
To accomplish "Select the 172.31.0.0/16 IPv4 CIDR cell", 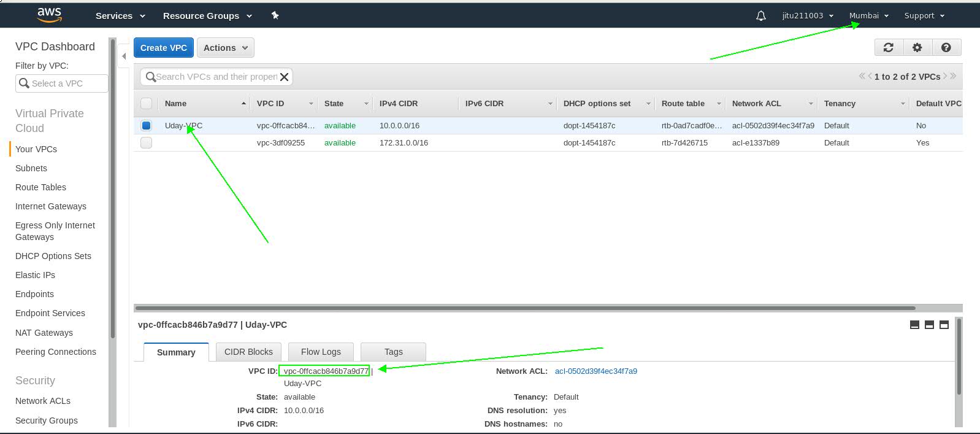I will point(404,142).
